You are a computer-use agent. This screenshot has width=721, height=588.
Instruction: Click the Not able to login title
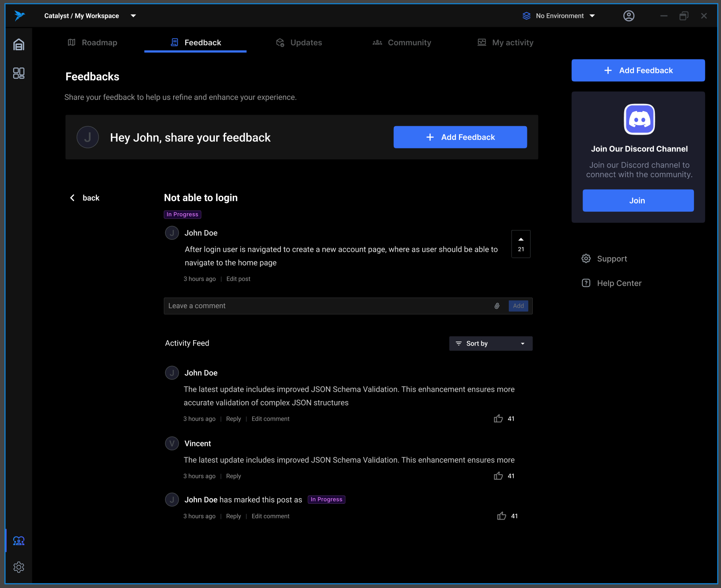(x=201, y=198)
